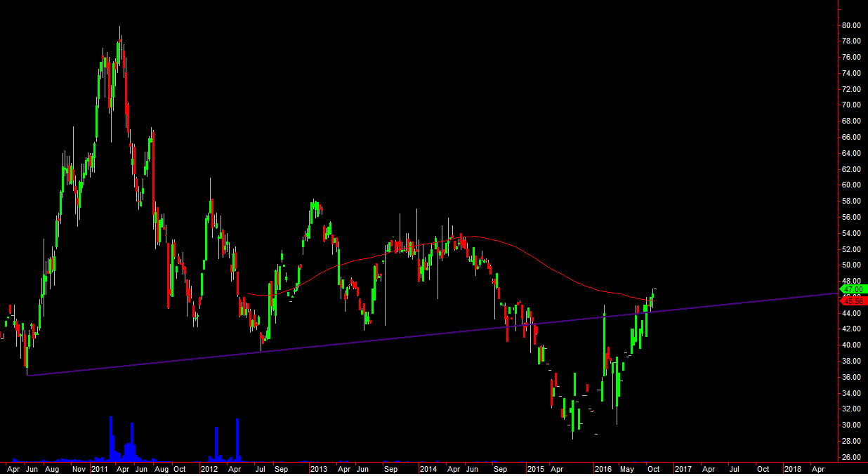Click the 54.00 price axis label

coord(851,233)
